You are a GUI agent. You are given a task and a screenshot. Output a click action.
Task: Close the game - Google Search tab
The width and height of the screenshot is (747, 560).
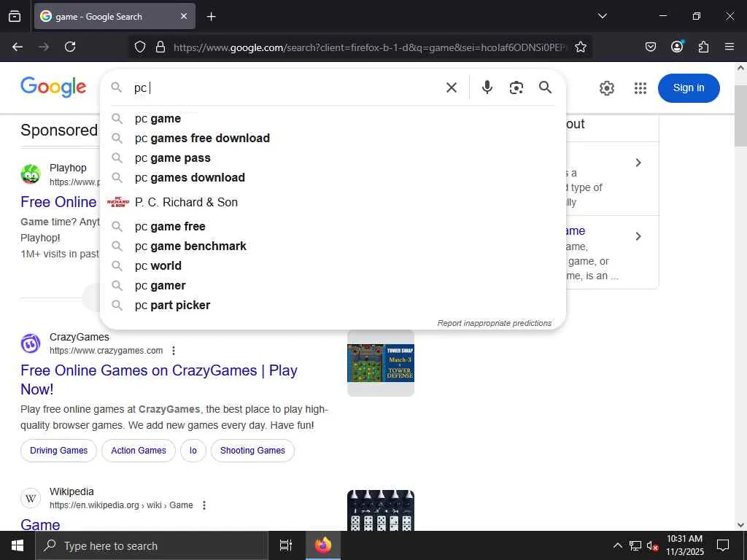pos(184,16)
